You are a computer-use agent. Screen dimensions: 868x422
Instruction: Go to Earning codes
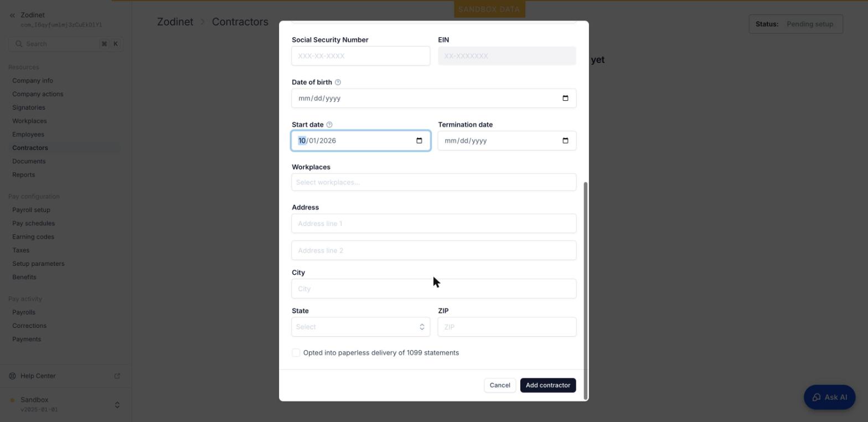pos(33,237)
